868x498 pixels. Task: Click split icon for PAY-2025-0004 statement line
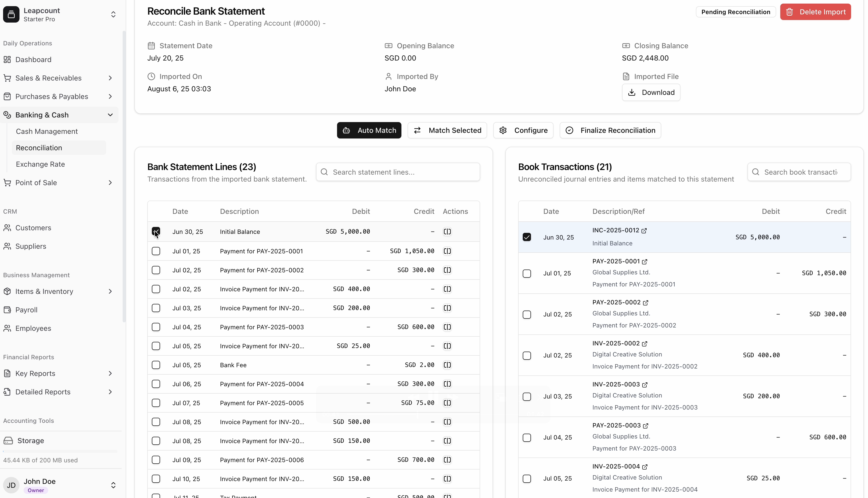pos(447,384)
